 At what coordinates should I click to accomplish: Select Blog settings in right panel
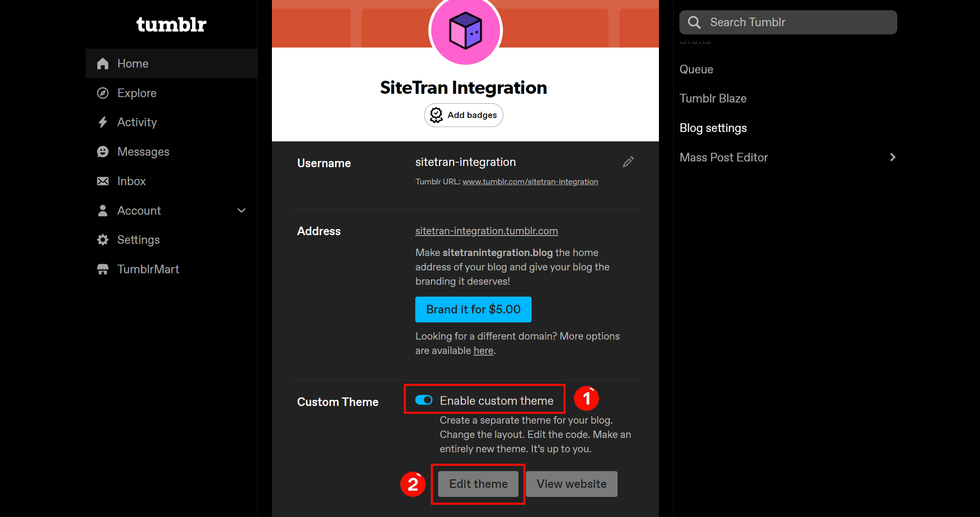click(x=713, y=128)
